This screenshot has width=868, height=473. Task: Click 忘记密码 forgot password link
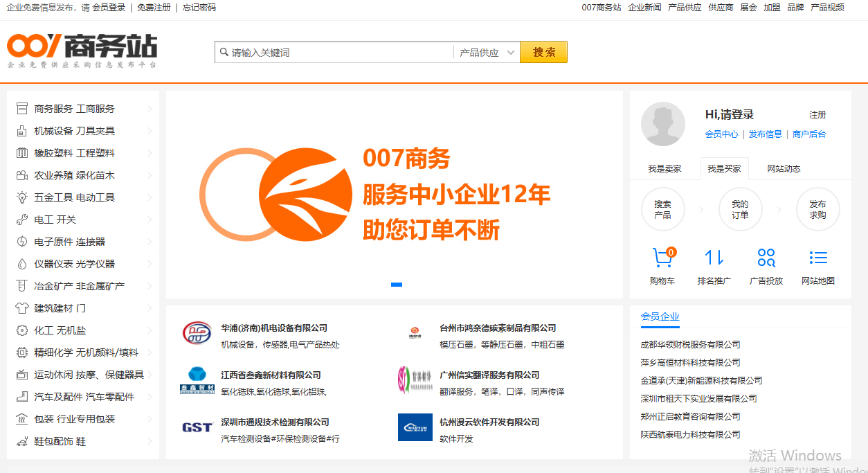click(x=200, y=8)
